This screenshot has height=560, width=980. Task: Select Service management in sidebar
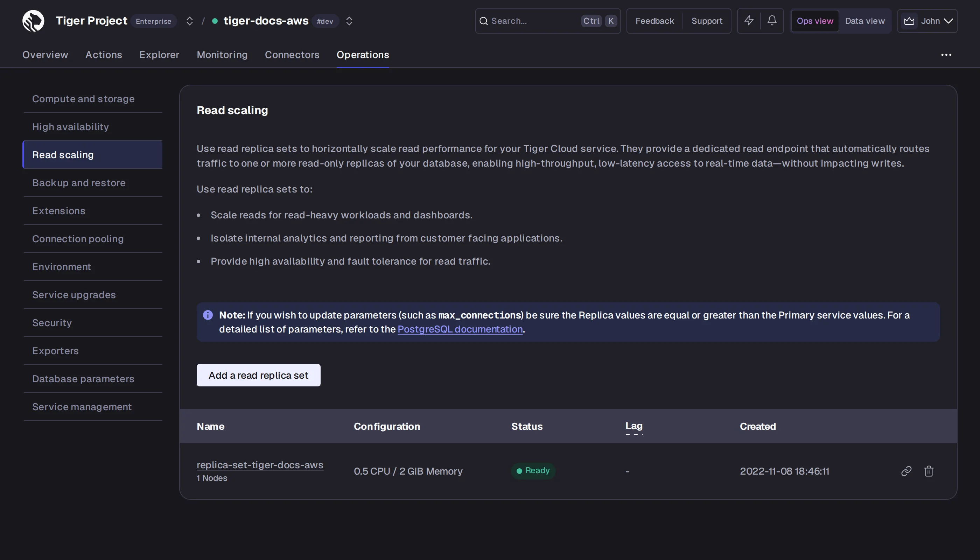click(x=93, y=407)
